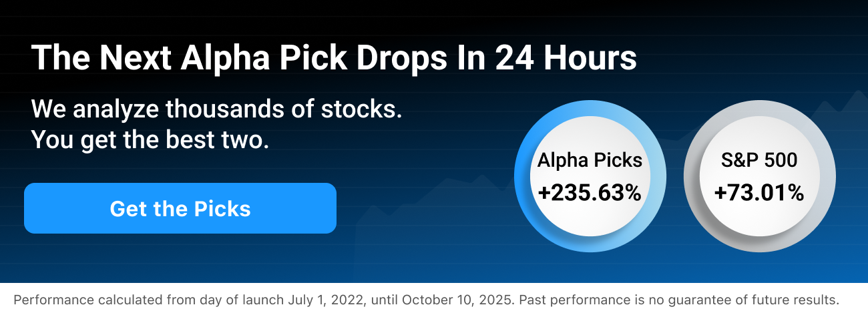Click the +235.63% return figure
The image size is (868, 315).
point(590,193)
